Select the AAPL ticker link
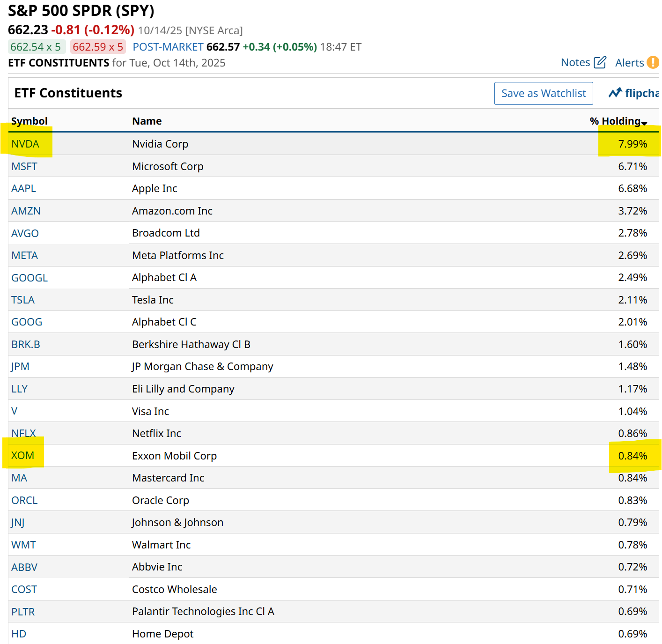 tap(23, 188)
